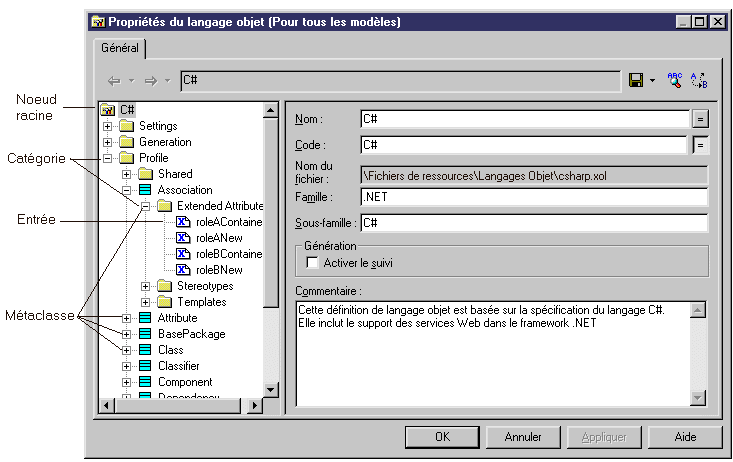Click the Find (ABC magnifier) toolbar icon
733x462 pixels.
[x=675, y=80]
